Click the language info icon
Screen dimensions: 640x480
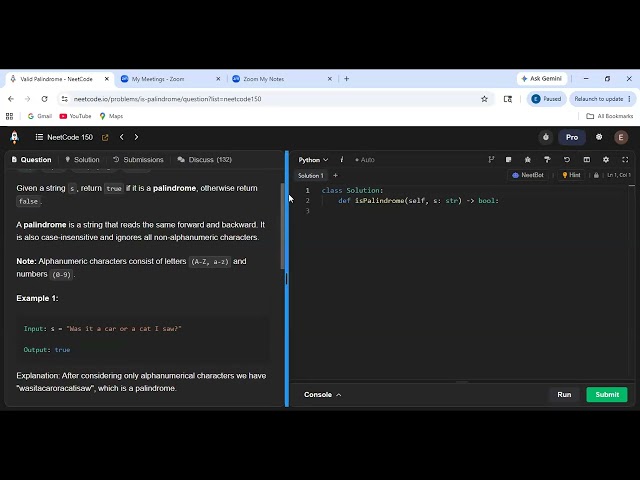point(342,160)
